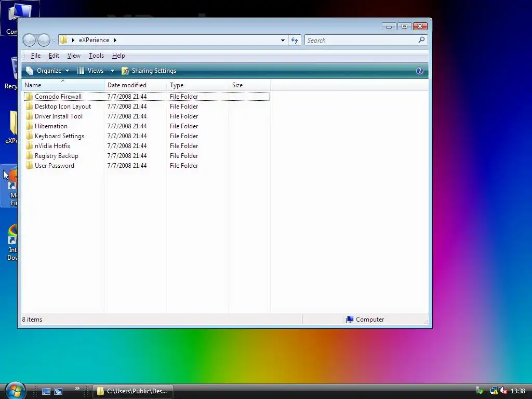Select the User Password folder icon
The width and height of the screenshot is (532, 399).
click(29, 166)
